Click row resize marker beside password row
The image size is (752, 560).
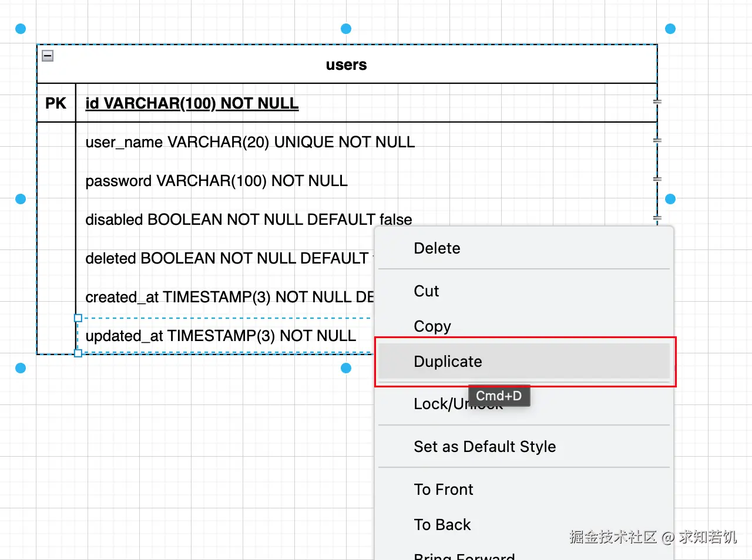point(657,179)
